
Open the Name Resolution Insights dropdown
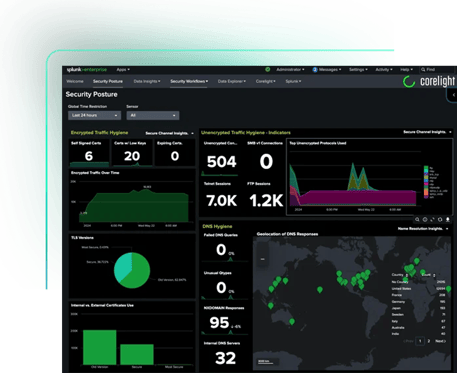[x=423, y=229]
